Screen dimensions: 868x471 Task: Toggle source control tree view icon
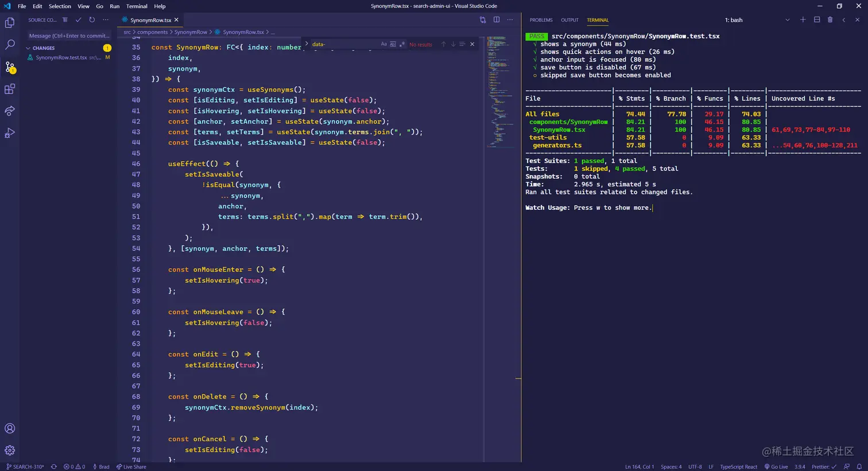coord(65,20)
